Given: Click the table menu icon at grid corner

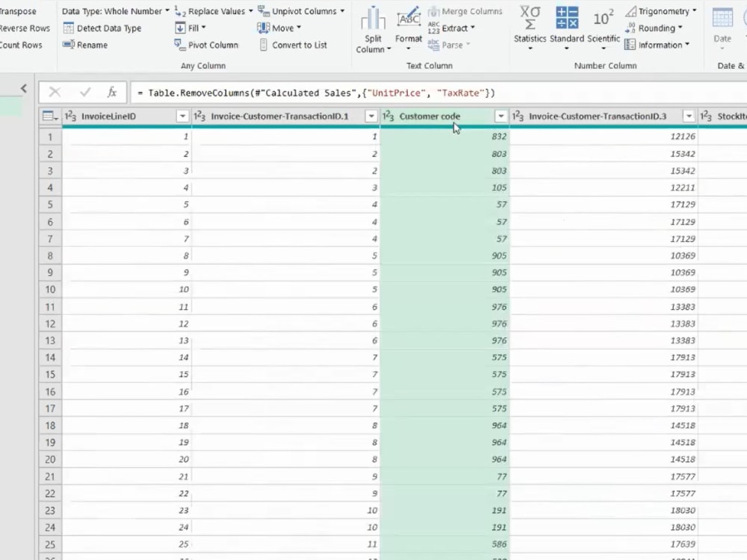Looking at the screenshot, I should coord(50,116).
